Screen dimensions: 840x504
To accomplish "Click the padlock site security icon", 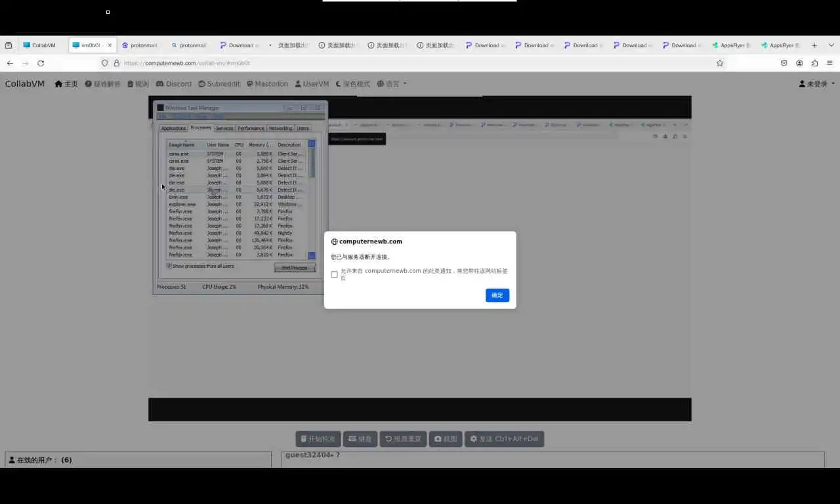I will (x=117, y=63).
